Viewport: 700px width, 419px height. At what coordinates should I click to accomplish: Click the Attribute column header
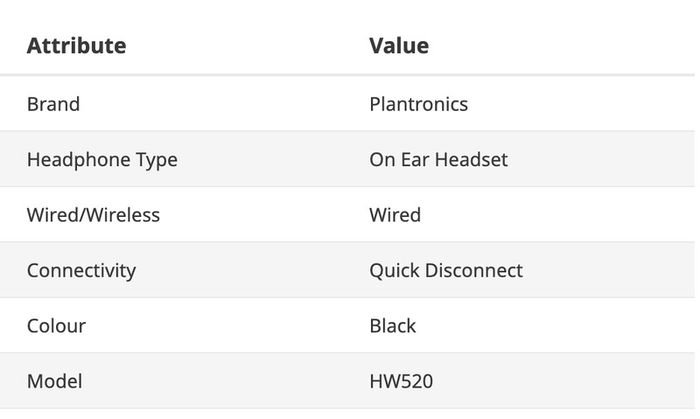click(x=76, y=46)
